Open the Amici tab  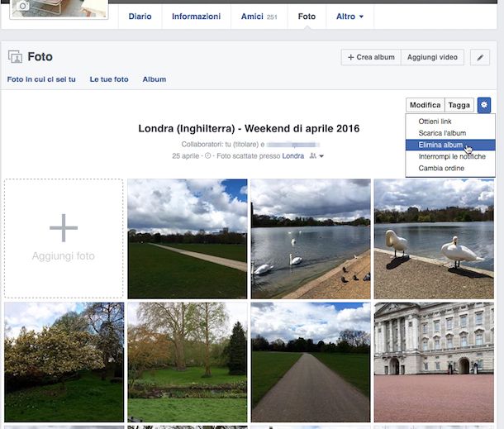point(259,17)
